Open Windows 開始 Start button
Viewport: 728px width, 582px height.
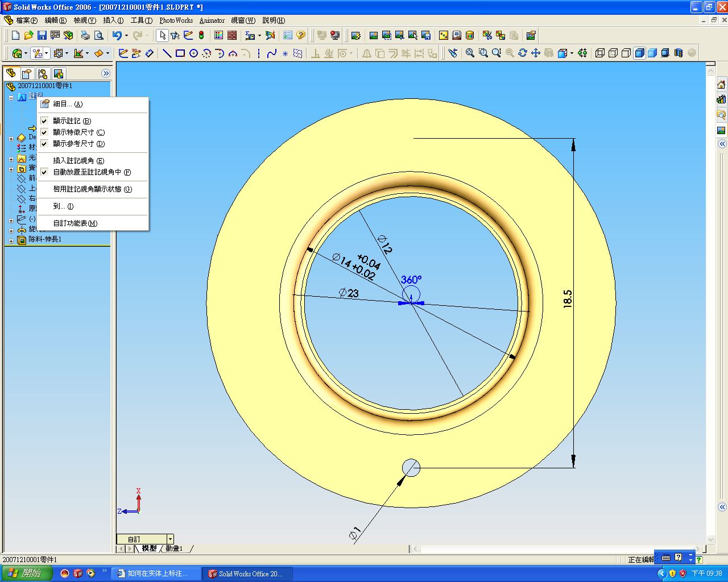pos(26,573)
